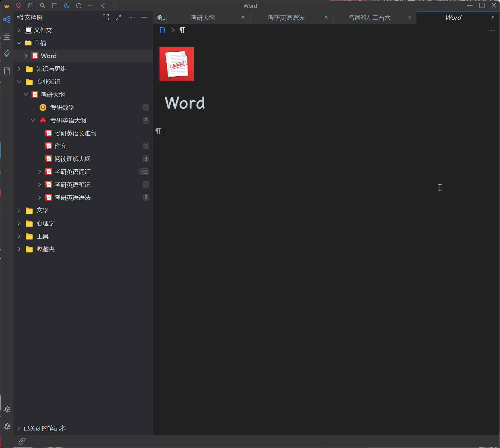Collapse the 考研英语大纲 tree node

point(33,120)
